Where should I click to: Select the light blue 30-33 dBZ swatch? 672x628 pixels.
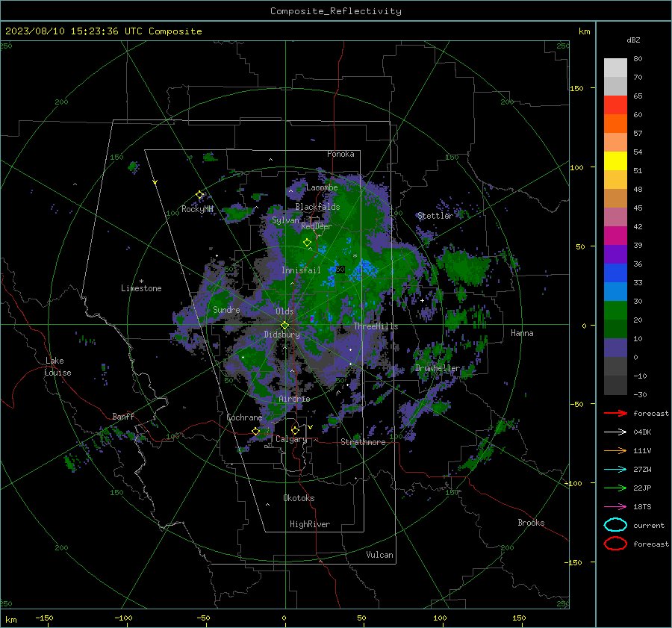[615, 291]
